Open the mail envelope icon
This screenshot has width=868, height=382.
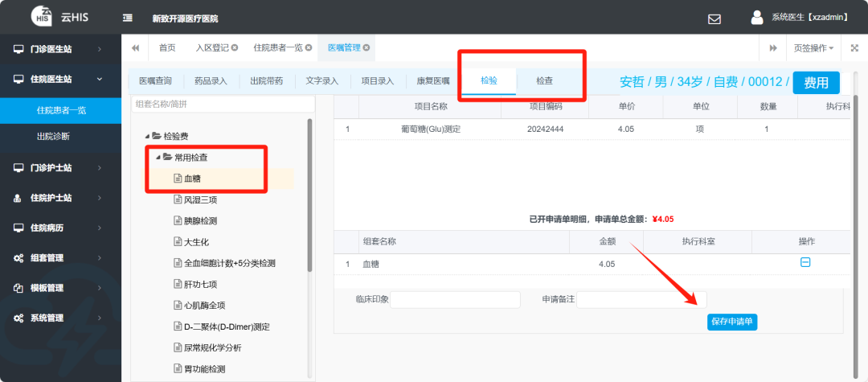(714, 18)
